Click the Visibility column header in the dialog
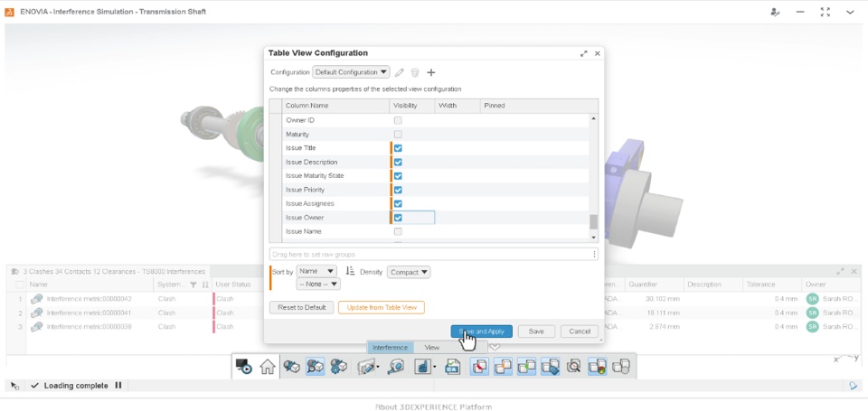 [x=412, y=106]
